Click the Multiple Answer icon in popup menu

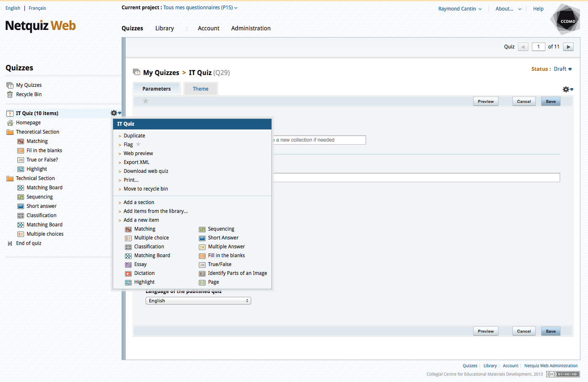coord(202,247)
